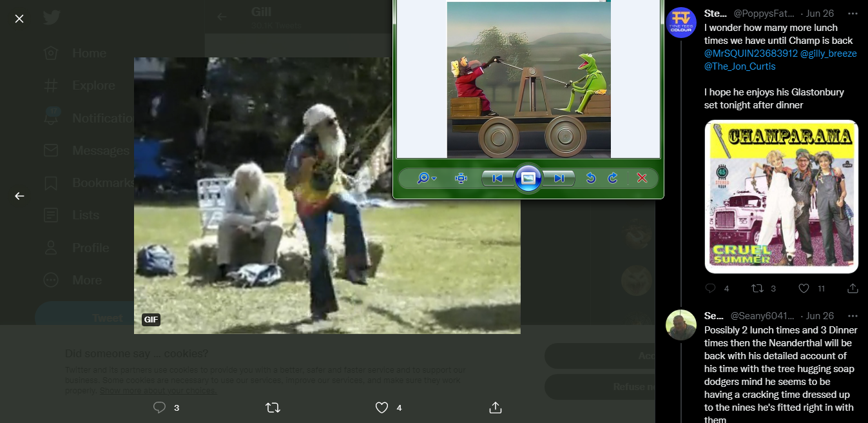The height and width of the screenshot is (423, 868).
Task: Refuse non-essential cookies in dimmed banner
Action: click(x=599, y=387)
